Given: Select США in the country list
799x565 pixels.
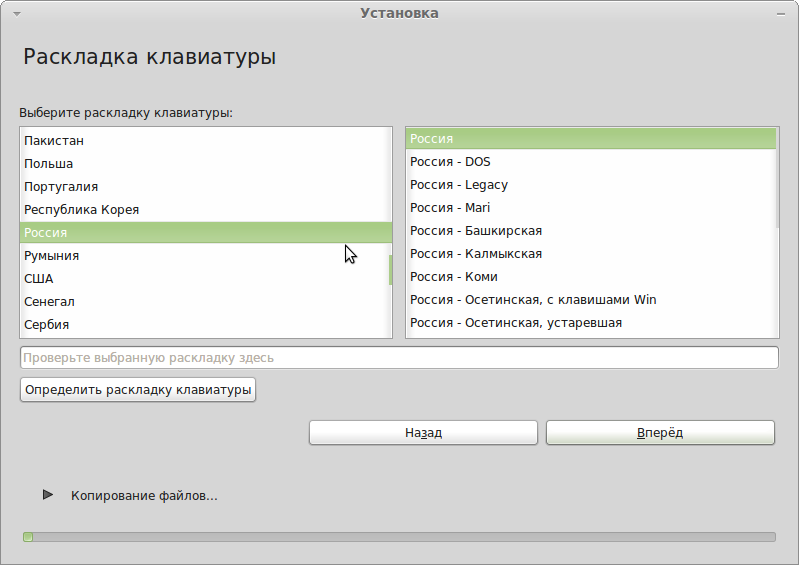Looking at the screenshot, I should click(205, 279).
